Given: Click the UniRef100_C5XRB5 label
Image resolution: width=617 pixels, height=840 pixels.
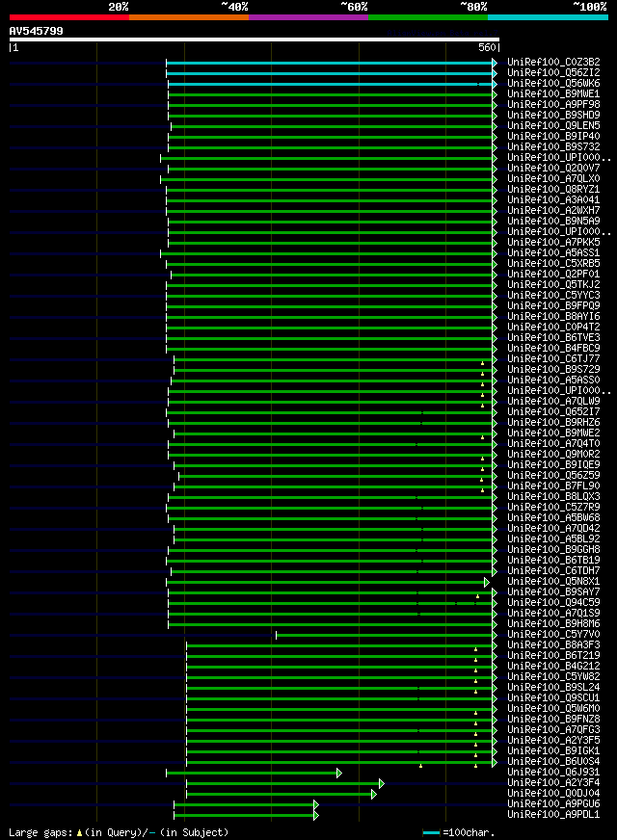Looking at the screenshot, I should 553,264.
